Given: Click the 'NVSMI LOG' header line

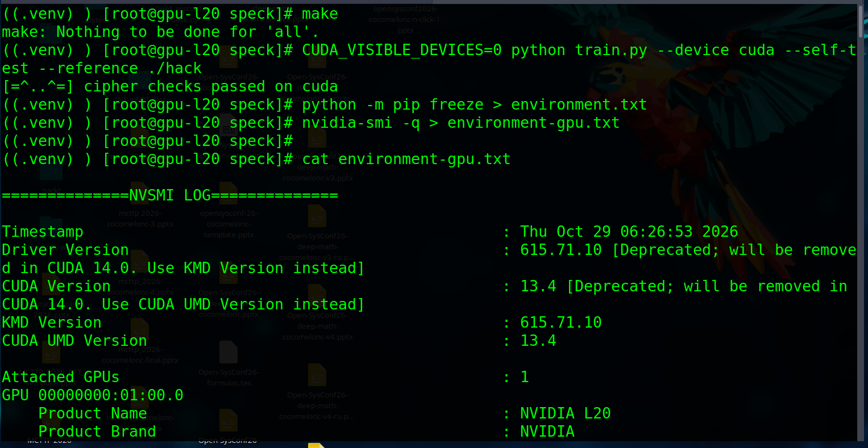Looking at the screenshot, I should point(170,195).
